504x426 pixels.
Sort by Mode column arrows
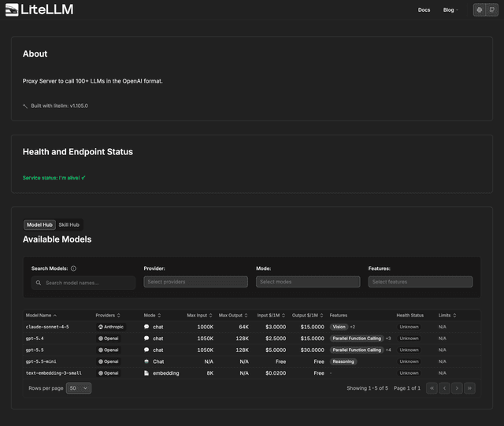click(159, 316)
